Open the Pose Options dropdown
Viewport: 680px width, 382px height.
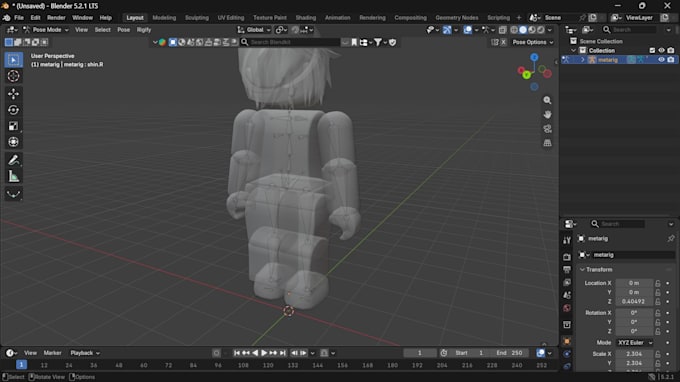(x=533, y=42)
